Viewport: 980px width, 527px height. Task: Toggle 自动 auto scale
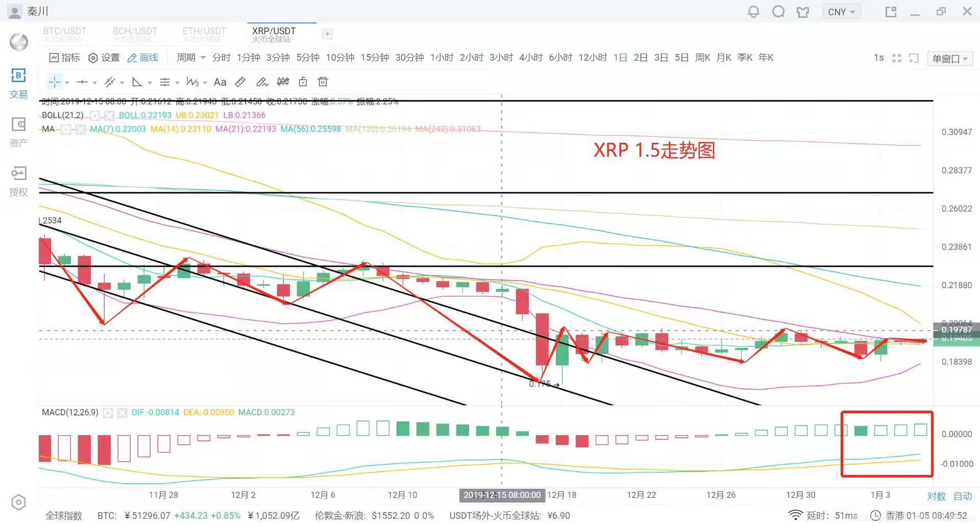point(963,496)
